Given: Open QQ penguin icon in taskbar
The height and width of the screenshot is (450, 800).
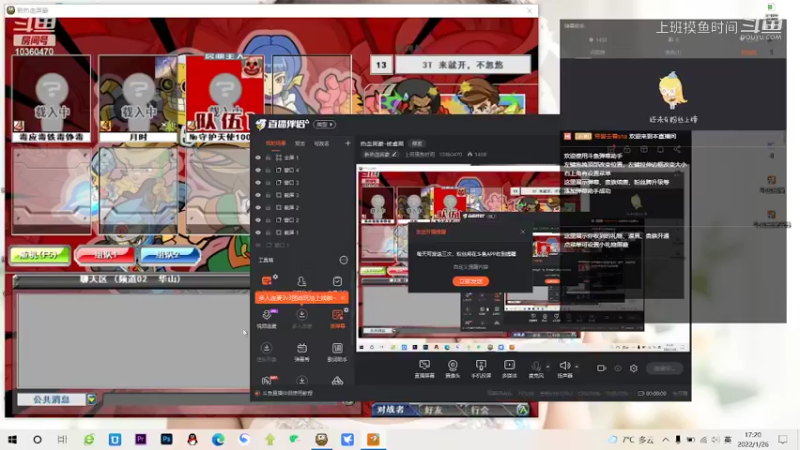Looking at the screenshot, I should pos(192,439).
